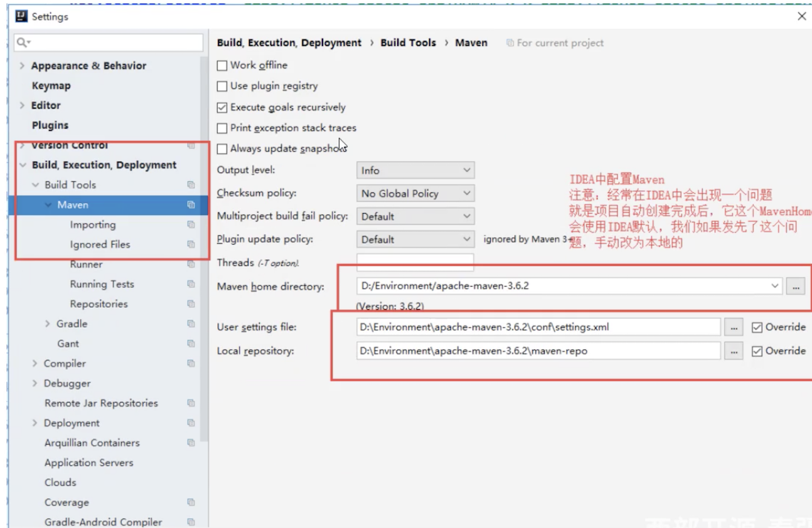
Task: Click project-level icon beside Repositories
Action: click(x=191, y=304)
